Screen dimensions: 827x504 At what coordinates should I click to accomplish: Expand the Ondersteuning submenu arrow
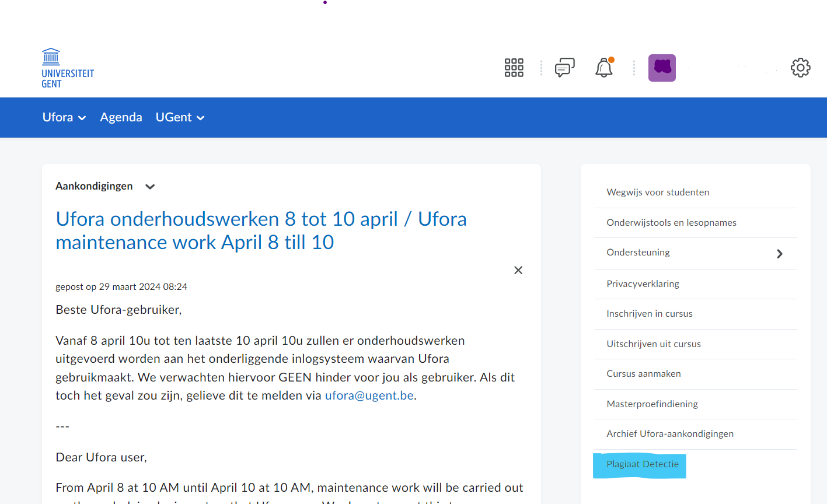[x=780, y=254]
